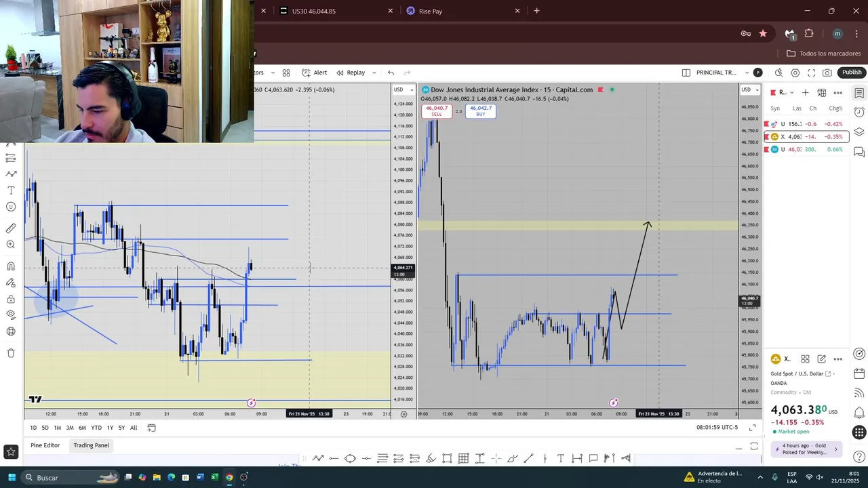868x488 pixels.
Task: Open gold news 4 hours ago headline
Action: click(x=806, y=449)
